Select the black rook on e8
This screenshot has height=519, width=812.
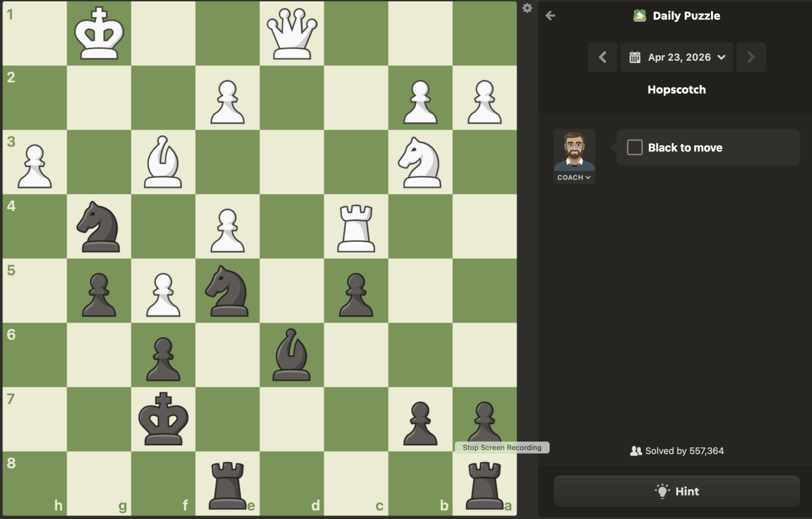[228, 485]
